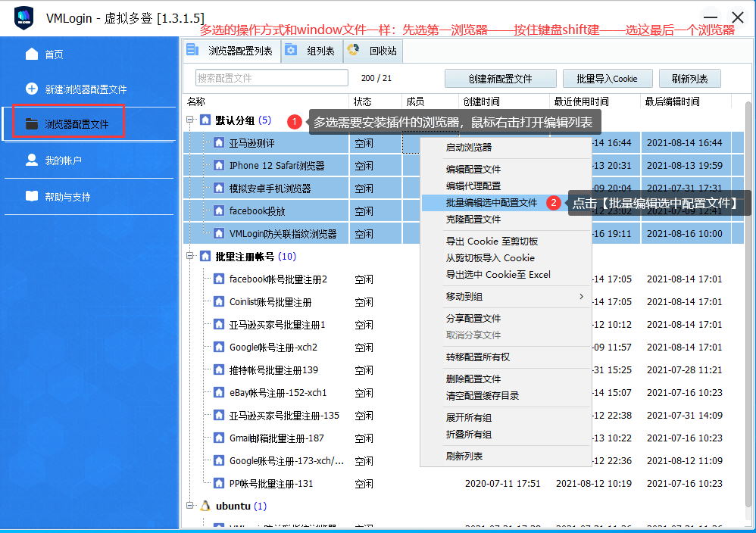756x533 pixels.
Task: Select the Gmail邮箱批量注册-187 row
Action: click(464, 438)
